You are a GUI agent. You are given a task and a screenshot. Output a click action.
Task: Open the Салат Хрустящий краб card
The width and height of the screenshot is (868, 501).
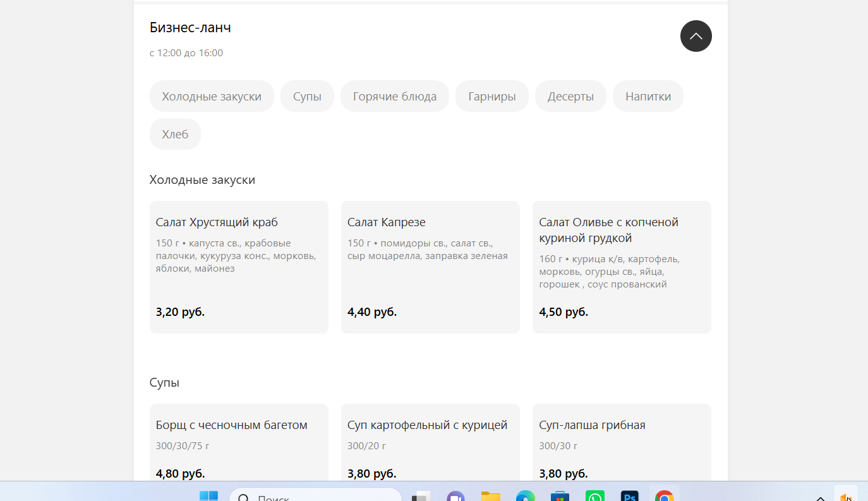239,267
